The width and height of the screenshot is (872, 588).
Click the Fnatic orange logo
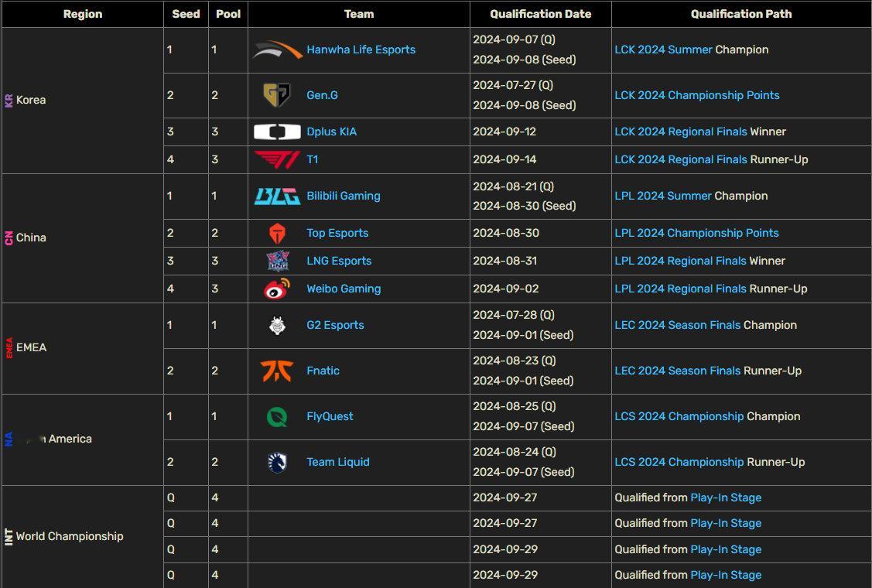click(277, 371)
